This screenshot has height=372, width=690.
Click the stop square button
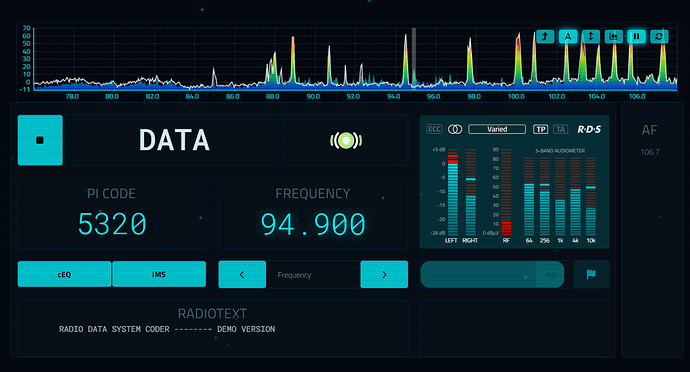(x=40, y=140)
